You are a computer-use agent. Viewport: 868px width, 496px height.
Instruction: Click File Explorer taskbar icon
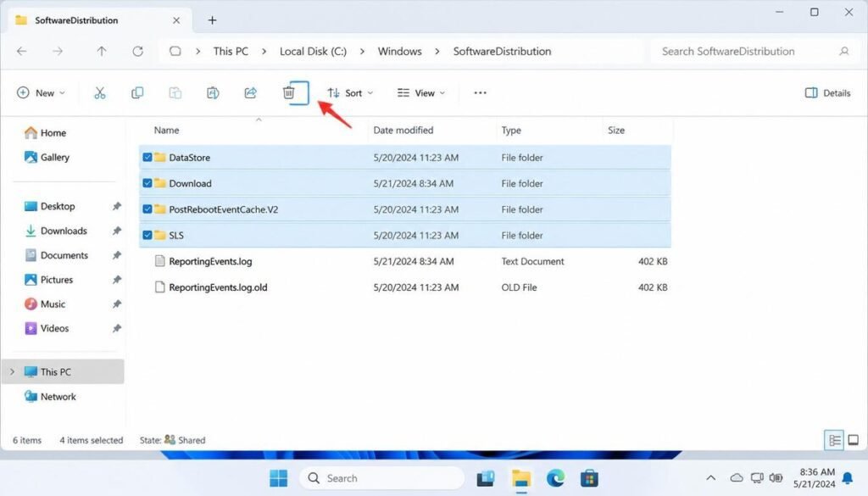(x=521, y=478)
